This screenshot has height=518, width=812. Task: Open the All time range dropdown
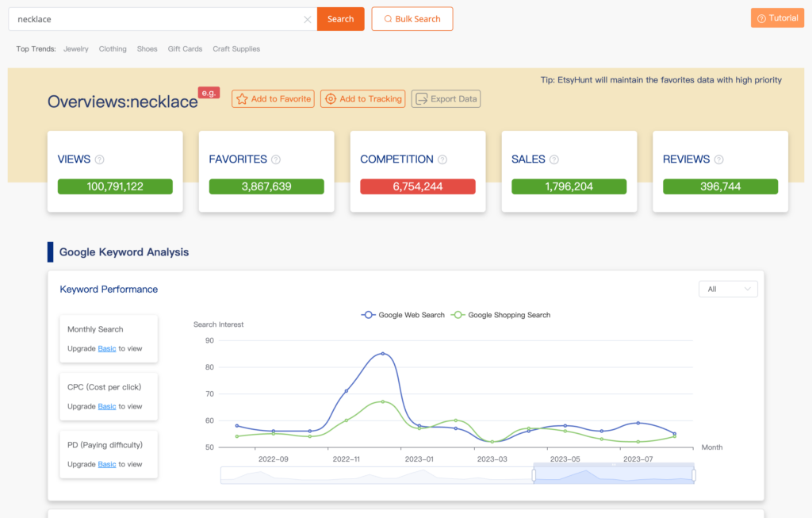pyautogui.click(x=728, y=290)
